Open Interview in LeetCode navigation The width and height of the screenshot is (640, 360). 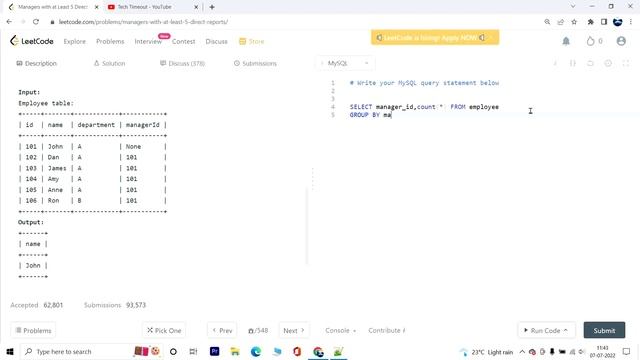[148, 41]
